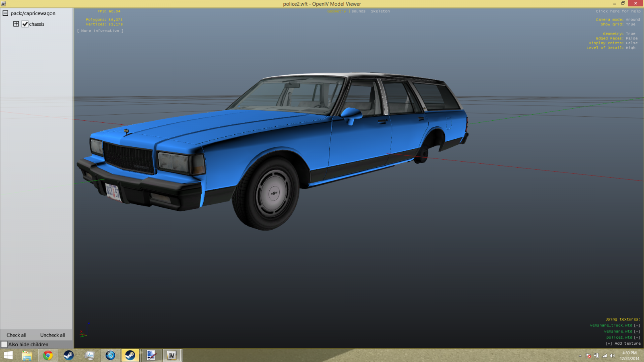Collapse the pack:/capricewagon root node

click(5, 13)
